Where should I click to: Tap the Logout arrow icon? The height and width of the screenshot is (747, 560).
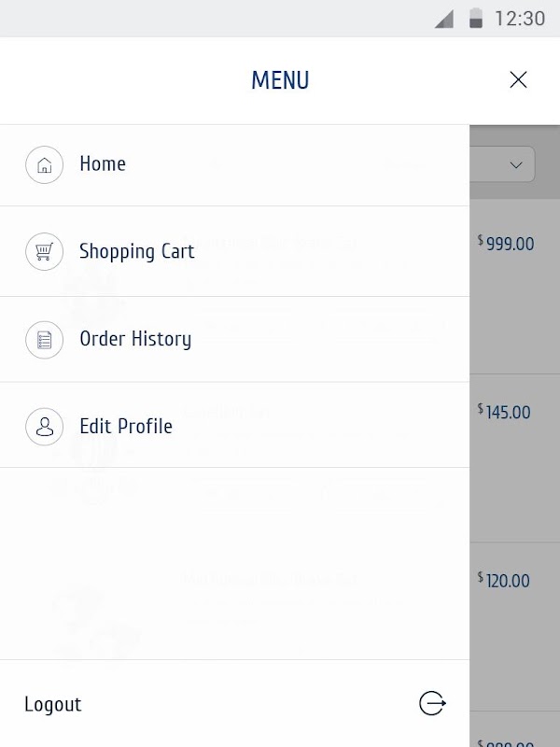[x=432, y=703]
